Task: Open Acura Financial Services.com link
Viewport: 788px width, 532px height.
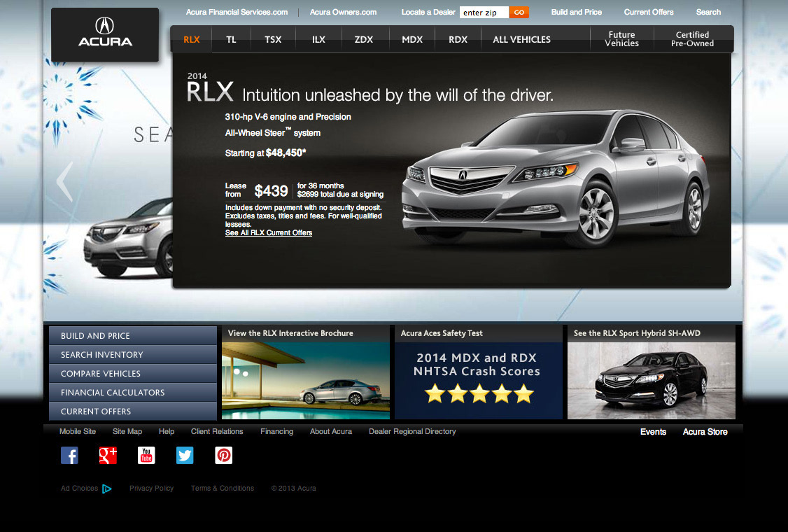Action: (237, 12)
